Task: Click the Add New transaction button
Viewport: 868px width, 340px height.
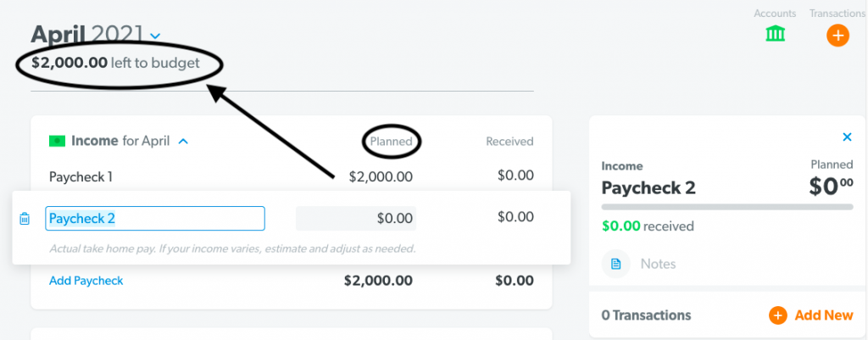Action: tap(811, 315)
